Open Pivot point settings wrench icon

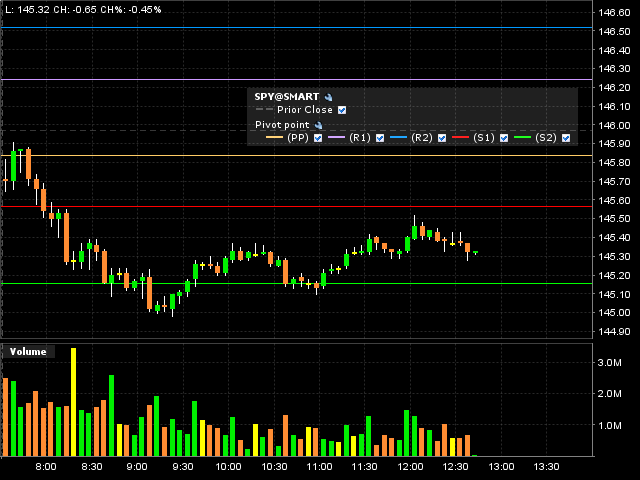point(318,125)
